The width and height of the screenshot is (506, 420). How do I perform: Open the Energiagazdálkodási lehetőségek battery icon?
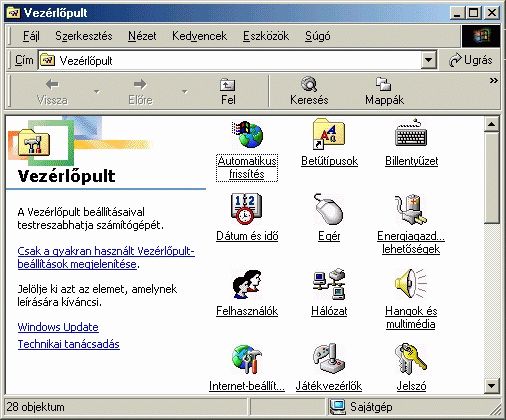click(411, 209)
